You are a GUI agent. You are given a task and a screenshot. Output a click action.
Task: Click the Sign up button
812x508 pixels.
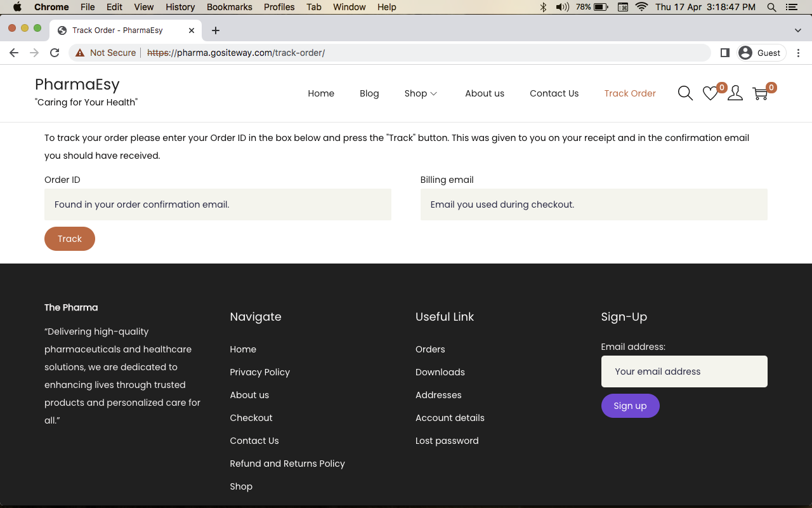click(630, 406)
